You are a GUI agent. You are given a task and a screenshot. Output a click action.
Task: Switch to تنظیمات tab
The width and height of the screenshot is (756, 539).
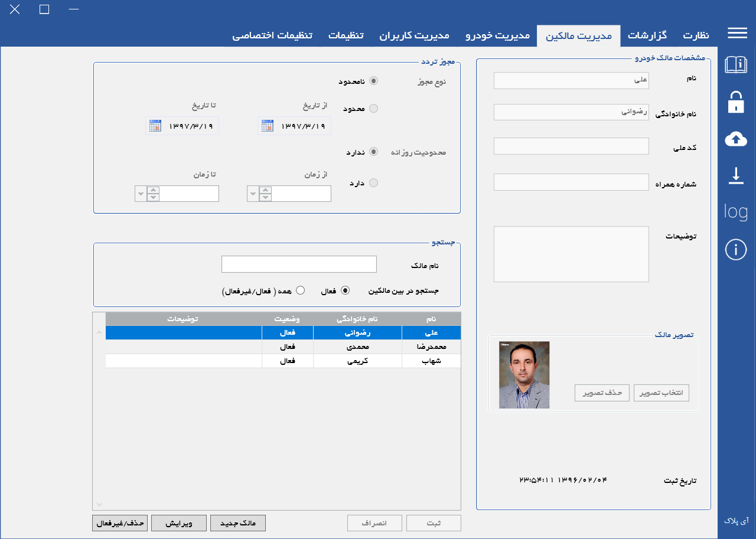(346, 35)
